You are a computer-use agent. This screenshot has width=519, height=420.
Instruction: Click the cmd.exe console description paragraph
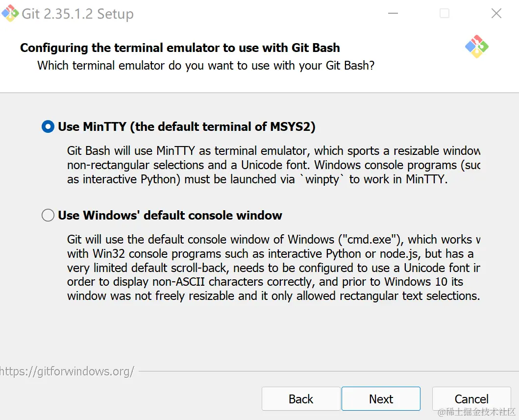[273, 268]
